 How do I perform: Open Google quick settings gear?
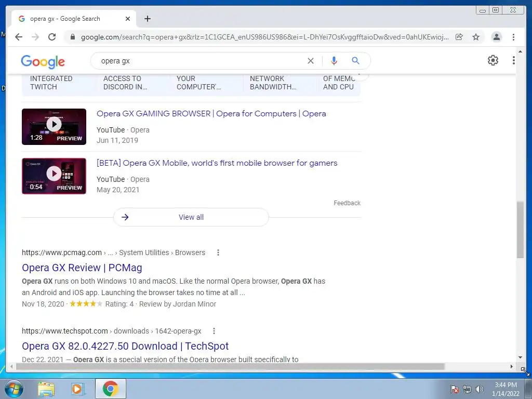pyautogui.click(x=493, y=60)
